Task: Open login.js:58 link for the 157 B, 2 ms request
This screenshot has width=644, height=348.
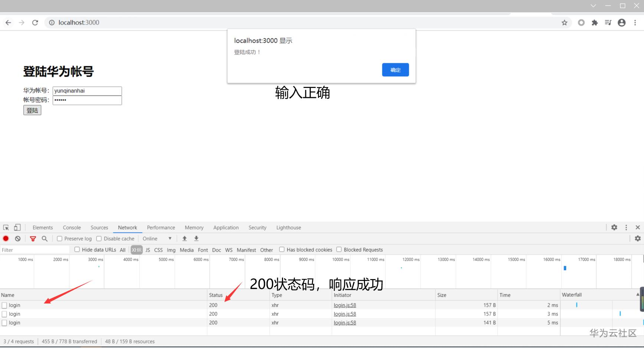Action: pyautogui.click(x=345, y=305)
